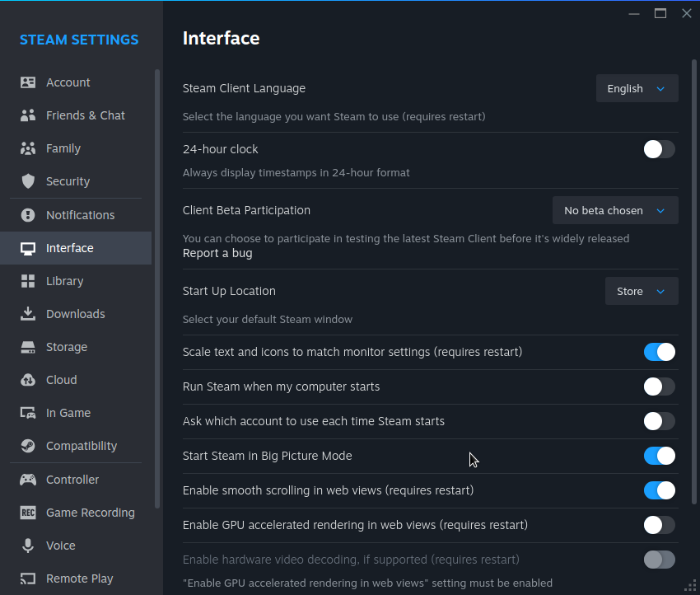This screenshot has width=700, height=595.
Task: Click the Security shield icon
Action: (x=28, y=181)
